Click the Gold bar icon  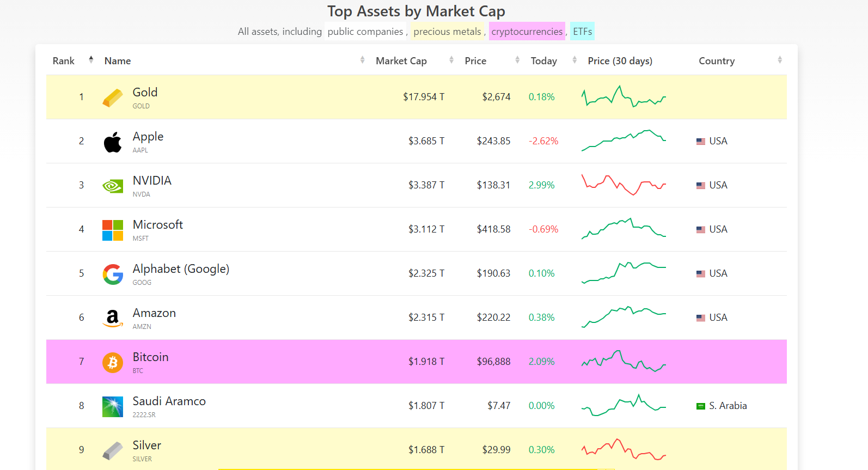(x=113, y=98)
